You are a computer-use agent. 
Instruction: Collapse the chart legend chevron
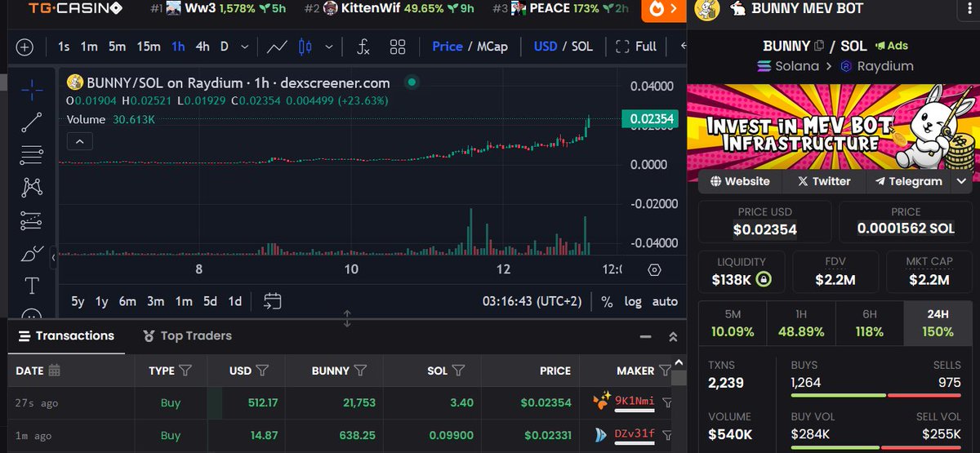click(81, 142)
